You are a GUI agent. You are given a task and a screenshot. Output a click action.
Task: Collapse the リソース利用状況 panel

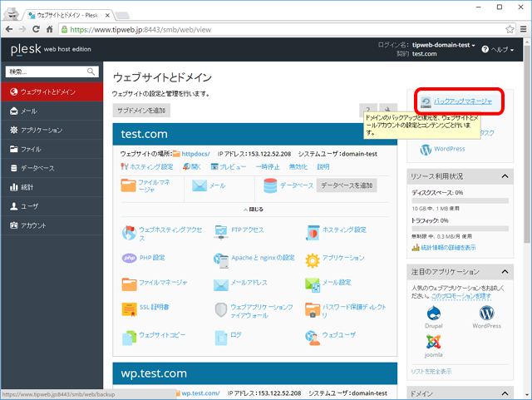tap(505, 176)
